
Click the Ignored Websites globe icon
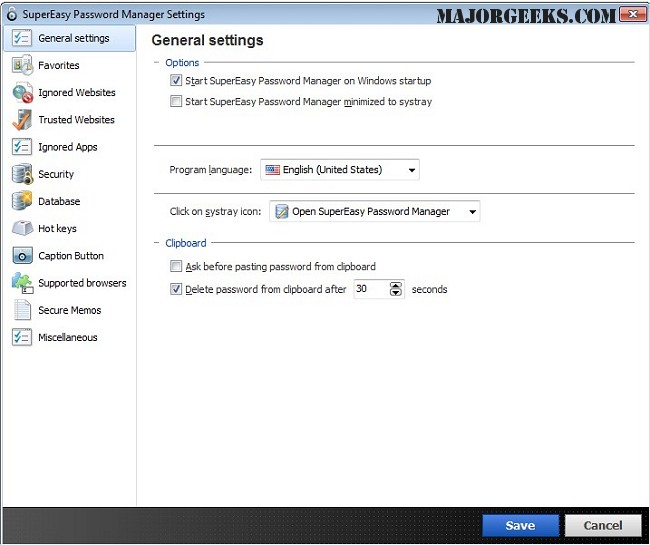(x=22, y=92)
